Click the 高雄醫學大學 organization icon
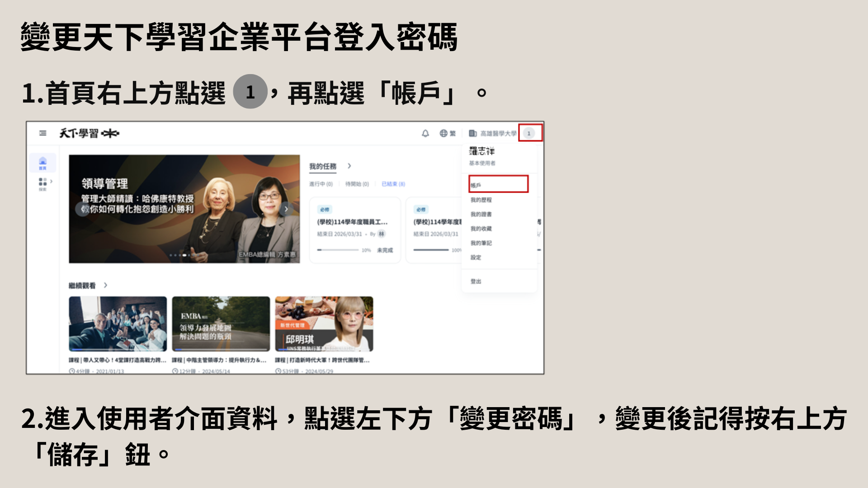Screen dimensions: 868x488 click(473, 133)
